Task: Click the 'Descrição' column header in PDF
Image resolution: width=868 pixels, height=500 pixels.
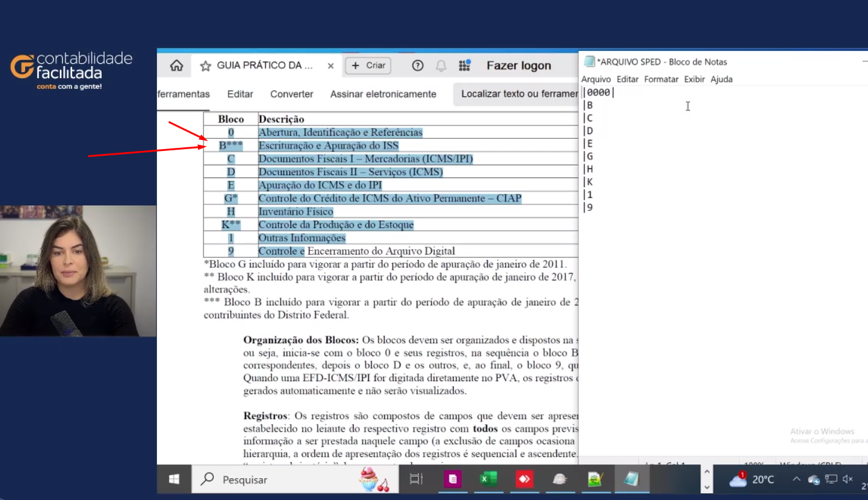Action: pyautogui.click(x=281, y=119)
